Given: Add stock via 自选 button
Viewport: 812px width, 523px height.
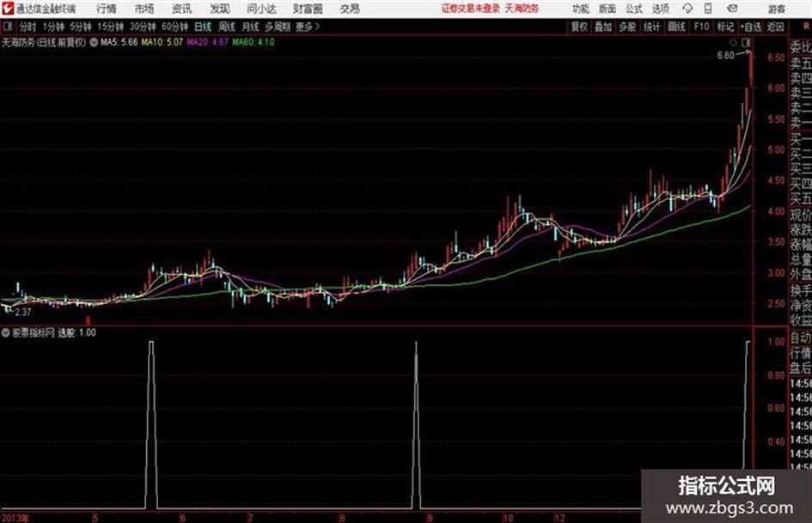Looking at the screenshot, I should (750, 27).
